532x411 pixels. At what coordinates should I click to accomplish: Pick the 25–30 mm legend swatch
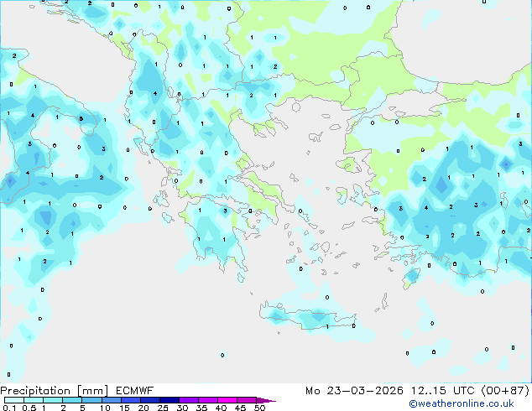coord(169,400)
